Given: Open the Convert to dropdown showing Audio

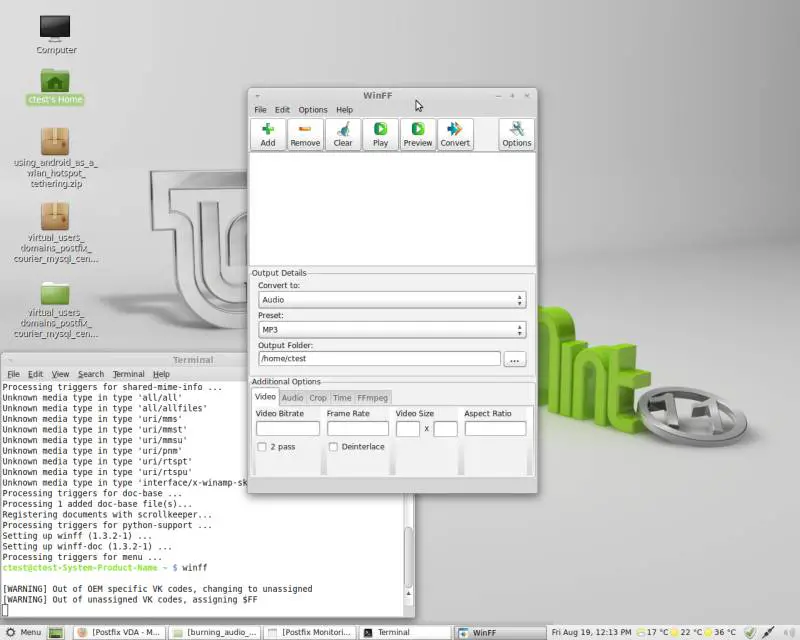Looking at the screenshot, I should pyautogui.click(x=392, y=300).
